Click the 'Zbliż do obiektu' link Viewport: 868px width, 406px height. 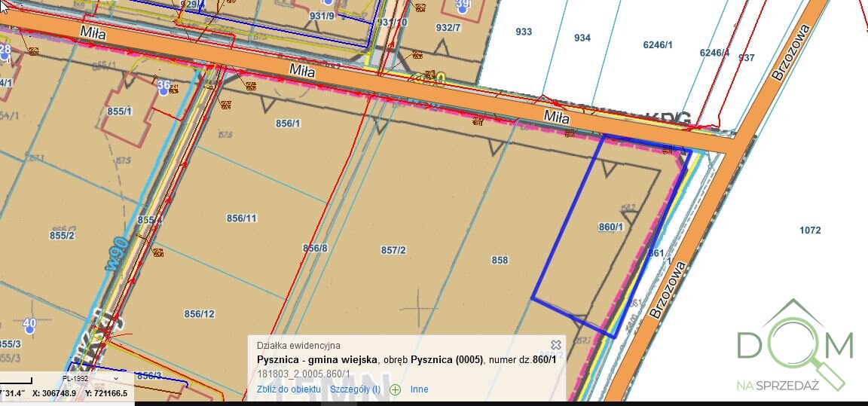tap(289, 389)
